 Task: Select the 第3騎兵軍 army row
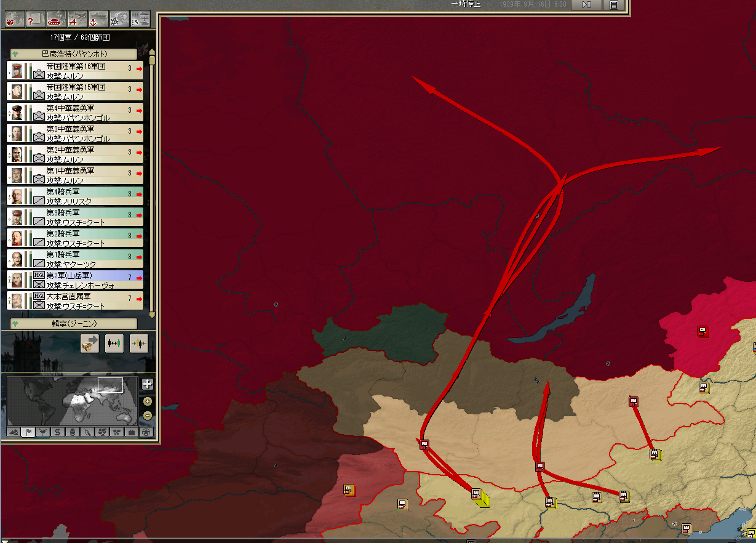75,217
